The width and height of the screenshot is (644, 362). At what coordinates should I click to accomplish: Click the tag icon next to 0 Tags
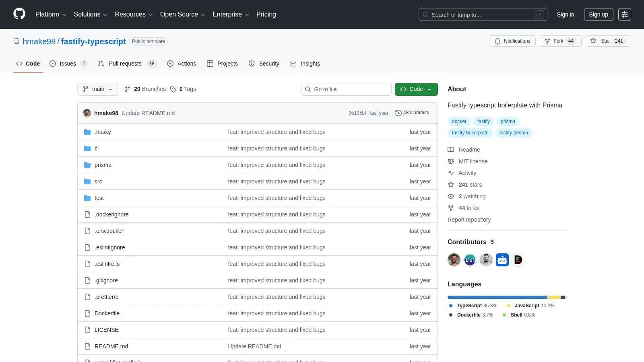pos(173,89)
